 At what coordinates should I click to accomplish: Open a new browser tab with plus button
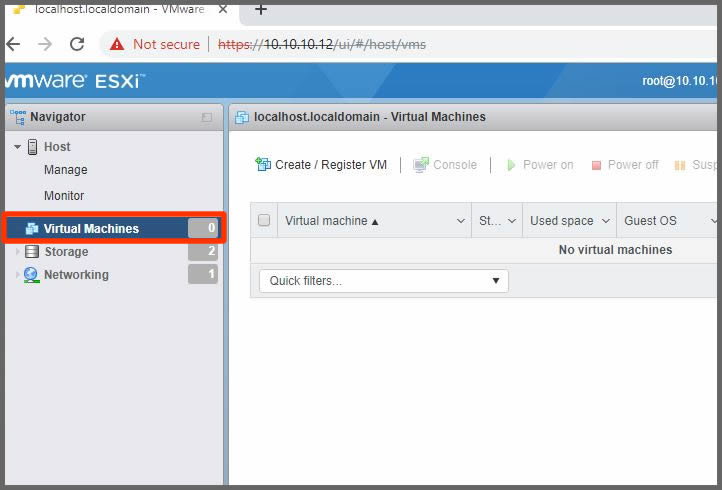(x=261, y=9)
